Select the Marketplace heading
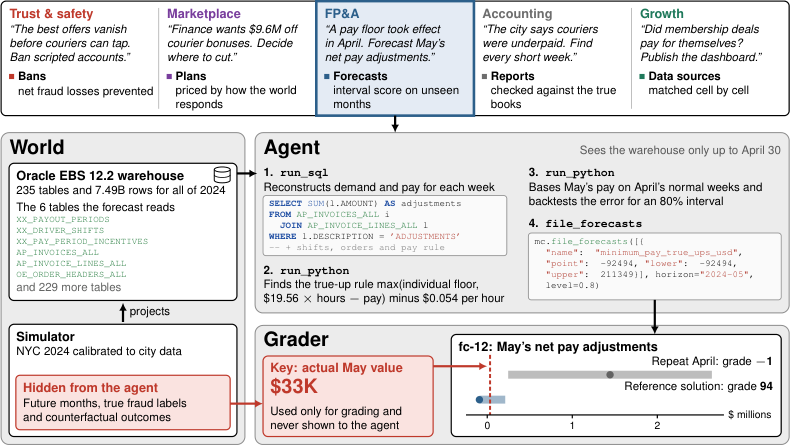 point(204,14)
